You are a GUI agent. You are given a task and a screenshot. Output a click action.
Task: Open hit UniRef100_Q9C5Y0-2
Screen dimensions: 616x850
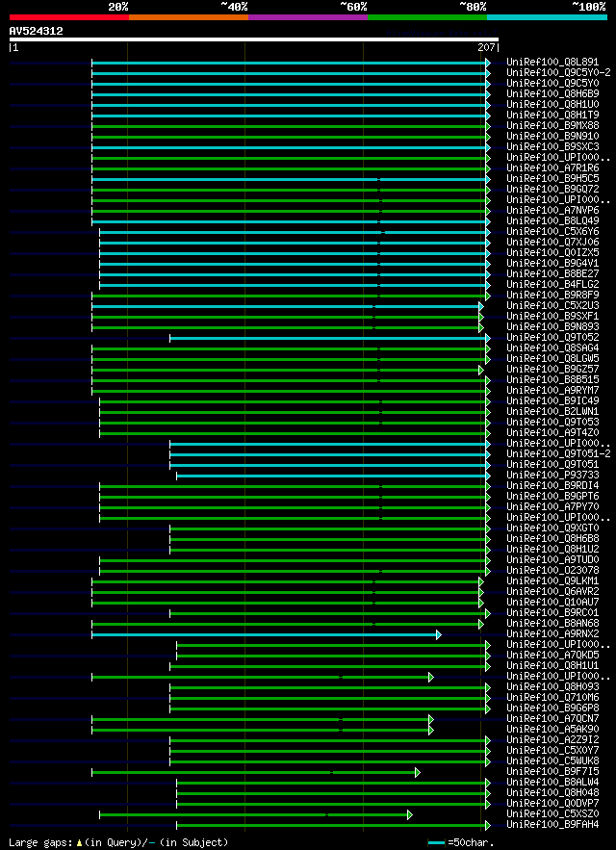click(x=558, y=73)
